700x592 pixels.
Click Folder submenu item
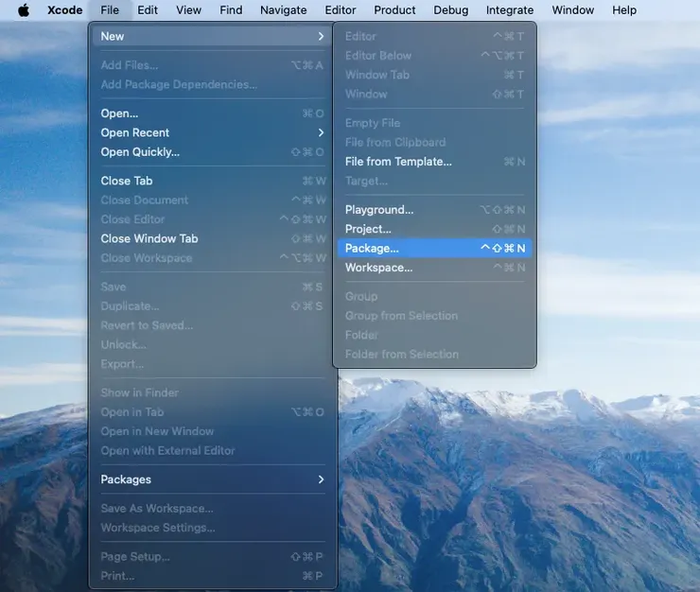[x=435, y=335]
